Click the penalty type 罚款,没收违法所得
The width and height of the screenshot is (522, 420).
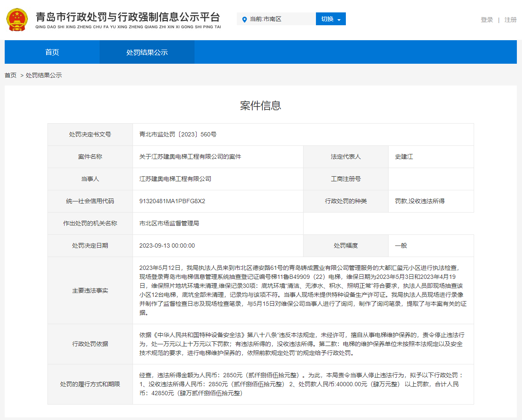pos(420,201)
